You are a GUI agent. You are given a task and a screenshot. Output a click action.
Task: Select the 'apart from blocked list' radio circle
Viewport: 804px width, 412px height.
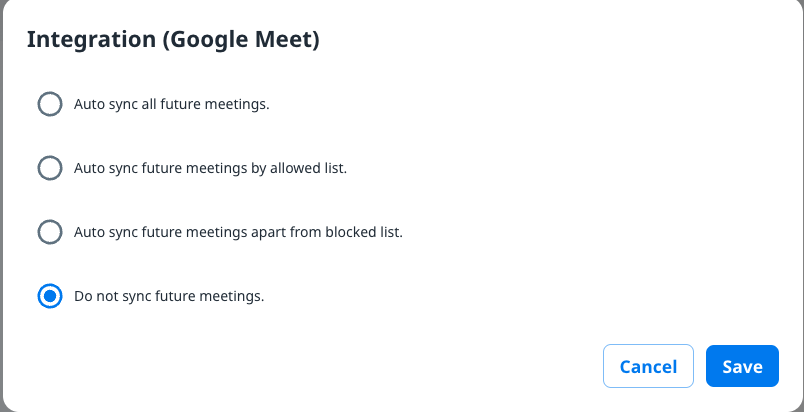coord(50,232)
